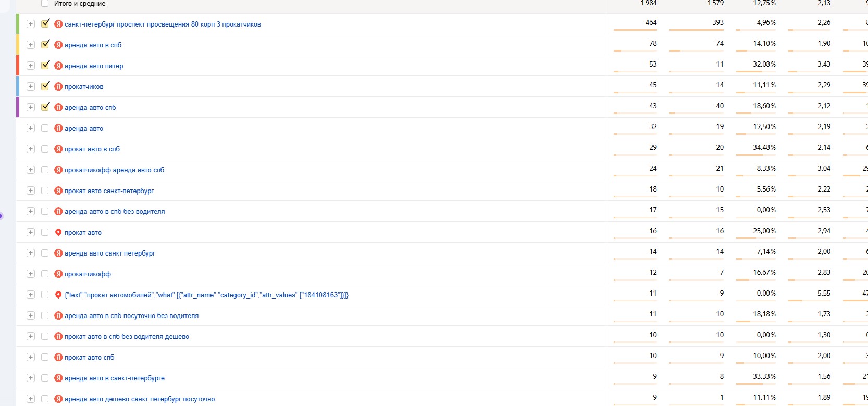Click Yandex icon beside 'аренда авто санкт петербург'
Image resolution: width=868 pixels, height=406 pixels.
(x=58, y=253)
